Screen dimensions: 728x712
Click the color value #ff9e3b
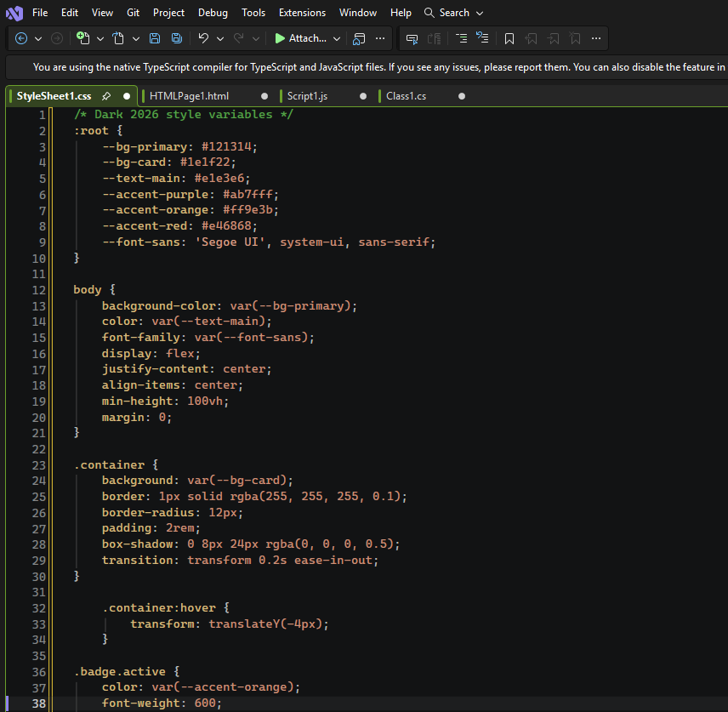[x=247, y=210]
